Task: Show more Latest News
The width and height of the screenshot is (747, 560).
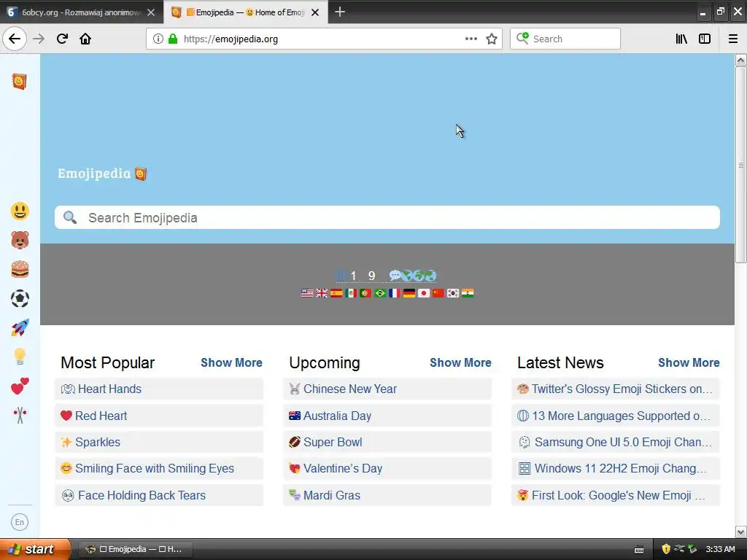Action: 689,362
